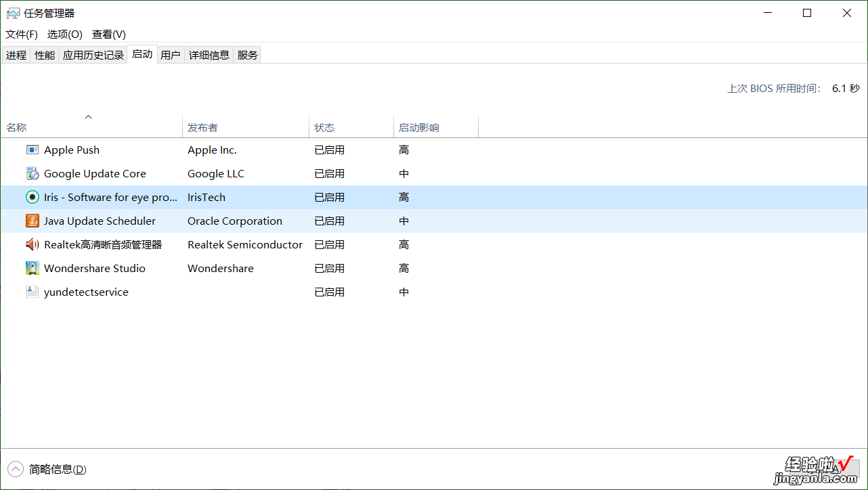Click 已启用 status in Java Update Scheduler row

pos(330,221)
